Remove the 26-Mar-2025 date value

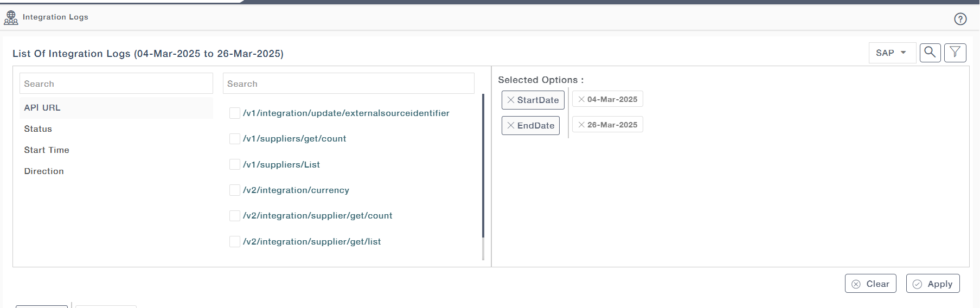581,125
